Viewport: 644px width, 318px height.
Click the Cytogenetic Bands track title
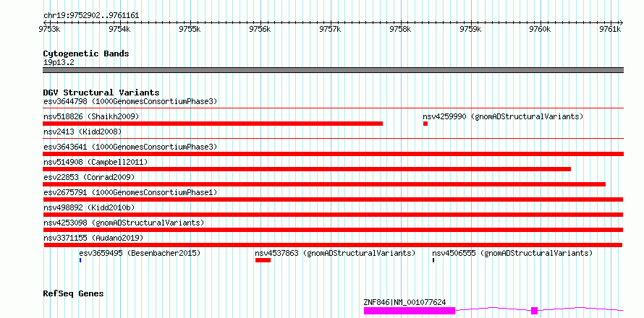86,53
